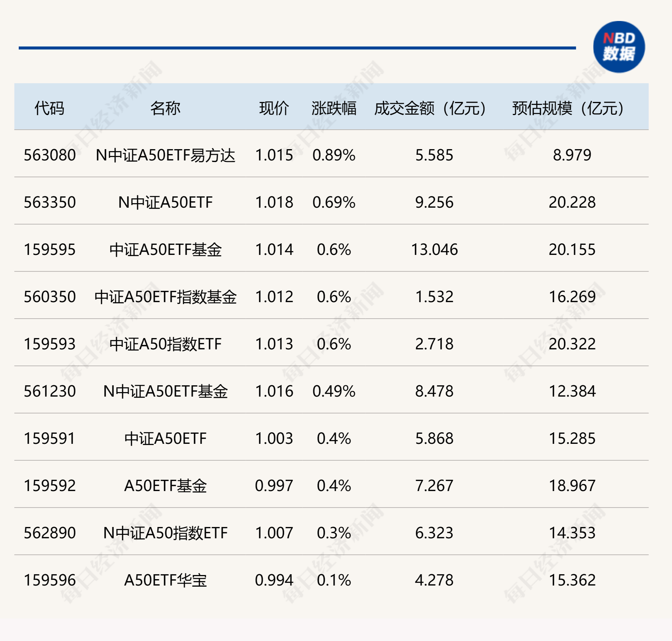This screenshot has height=641, width=672.
Task: Click the estimated size 20.228
Action: 572,202
